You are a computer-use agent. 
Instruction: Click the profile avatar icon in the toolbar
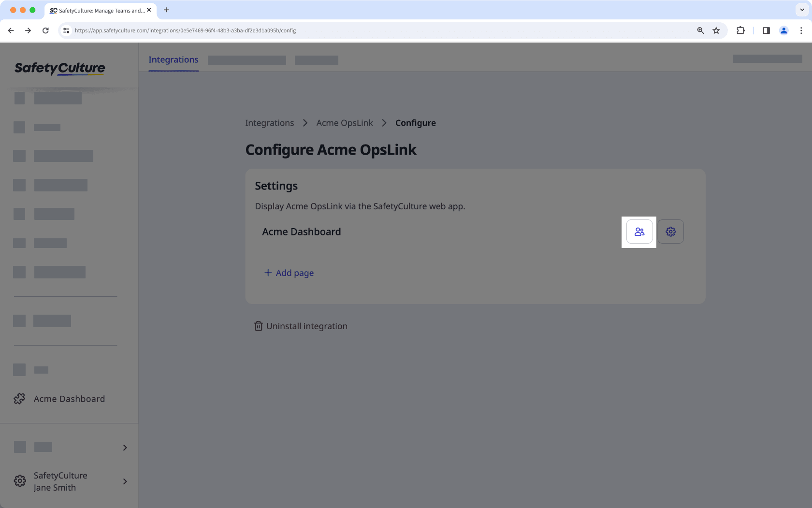click(784, 30)
